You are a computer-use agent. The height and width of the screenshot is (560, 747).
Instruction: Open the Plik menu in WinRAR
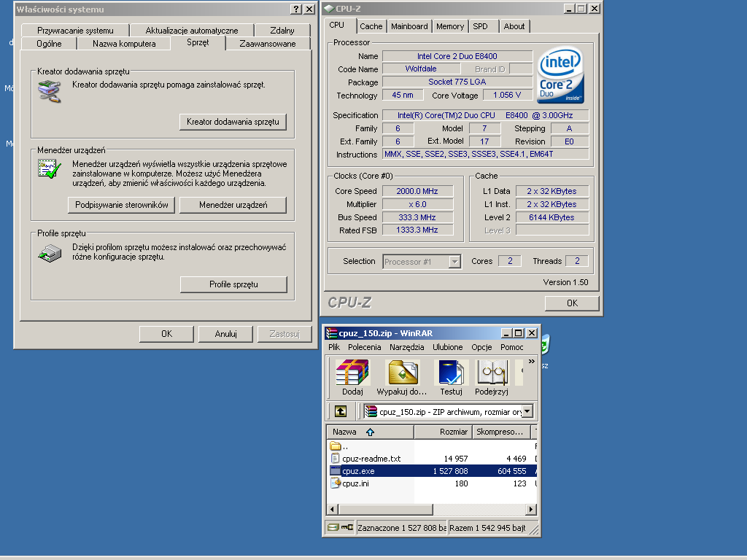click(334, 347)
